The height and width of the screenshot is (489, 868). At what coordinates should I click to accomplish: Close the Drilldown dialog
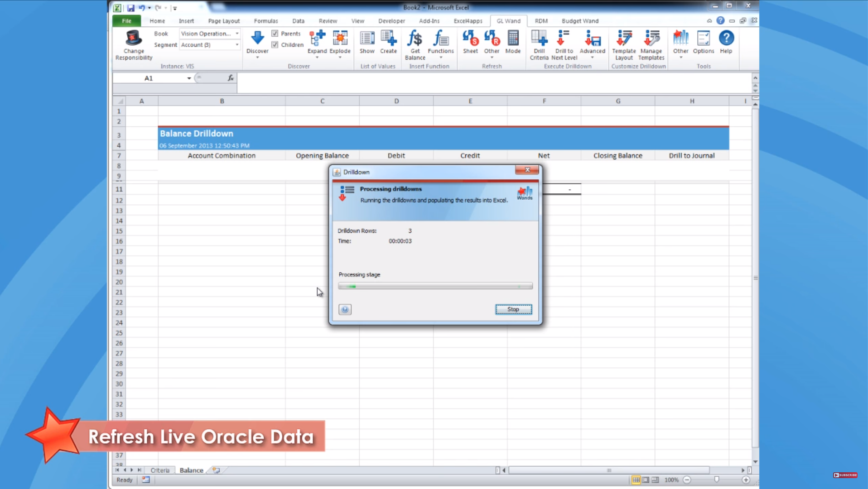[x=527, y=170]
